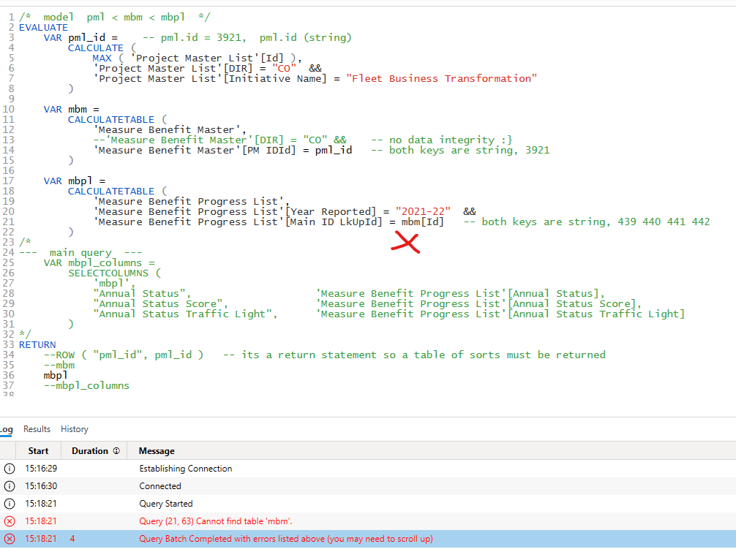Click line number 33 in the gutter
Viewport: 736px width, 560px height.
click(9, 345)
